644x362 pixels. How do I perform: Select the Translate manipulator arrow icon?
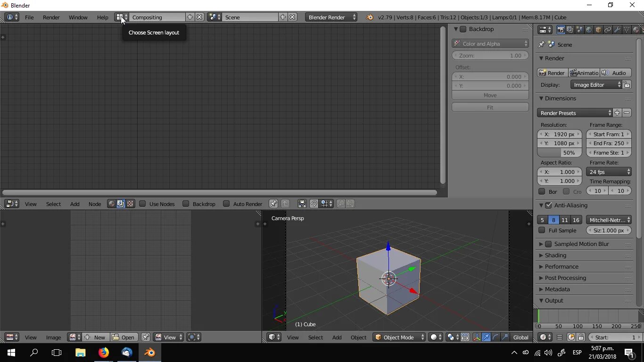tap(486, 337)
